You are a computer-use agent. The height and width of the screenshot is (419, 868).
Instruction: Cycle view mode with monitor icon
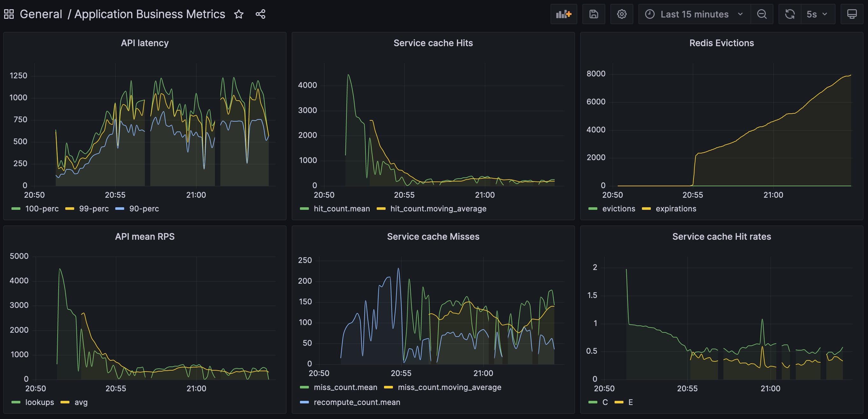851,14
